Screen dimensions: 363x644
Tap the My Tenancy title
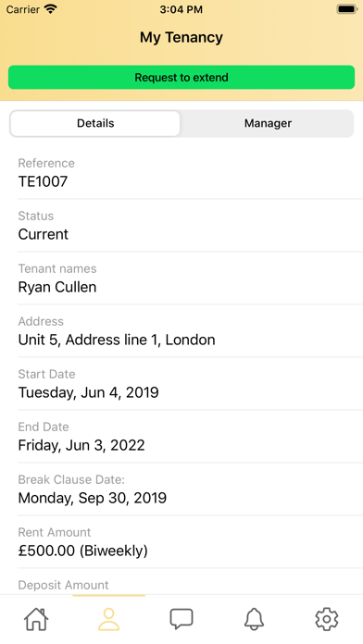[181, 37]
